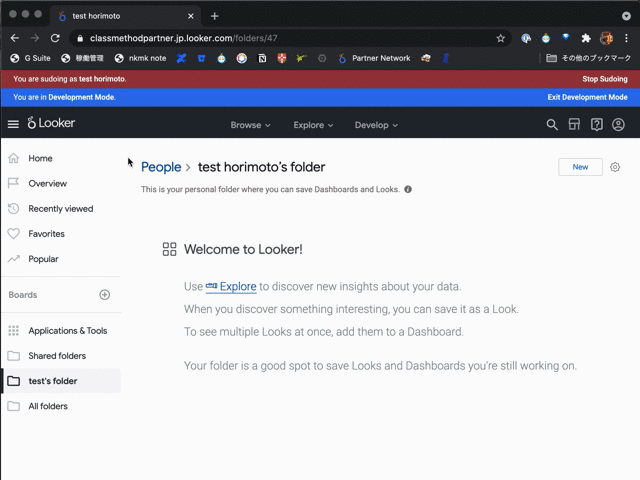Click Stop Sudoing link
Viewport: 640px width, 480px height.
604,79
